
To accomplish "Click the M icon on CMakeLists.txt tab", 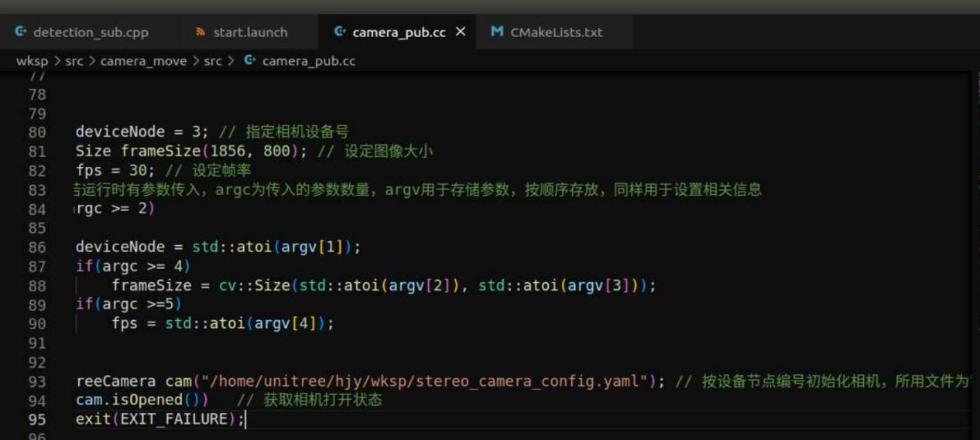I will click(x=497, y=32).
